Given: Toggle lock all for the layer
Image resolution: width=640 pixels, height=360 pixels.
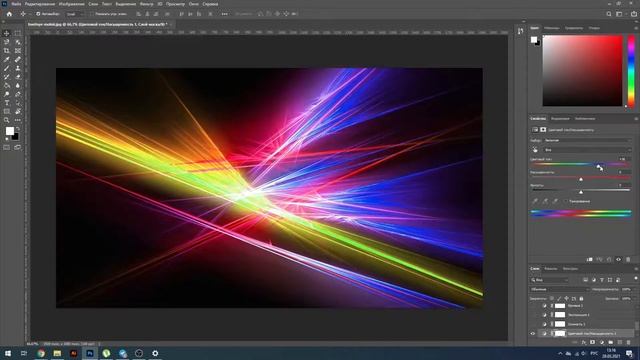Looking at the screenshot, I should tap(582, 299).
